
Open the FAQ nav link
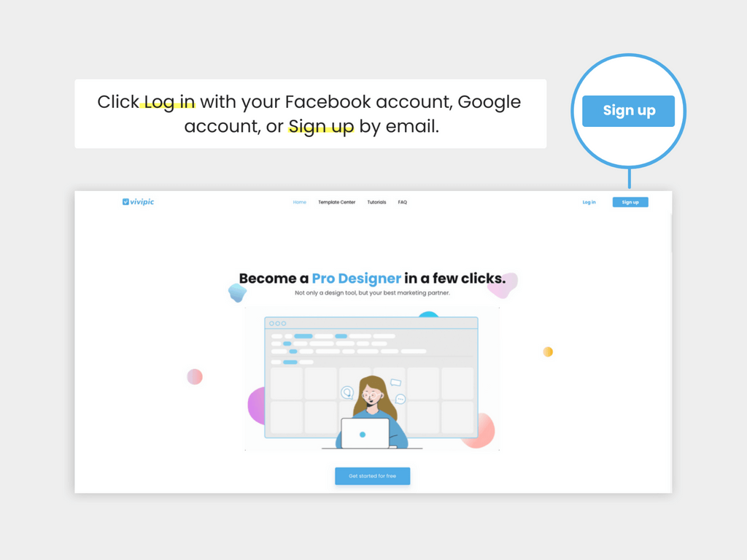(x=403, y=203)
